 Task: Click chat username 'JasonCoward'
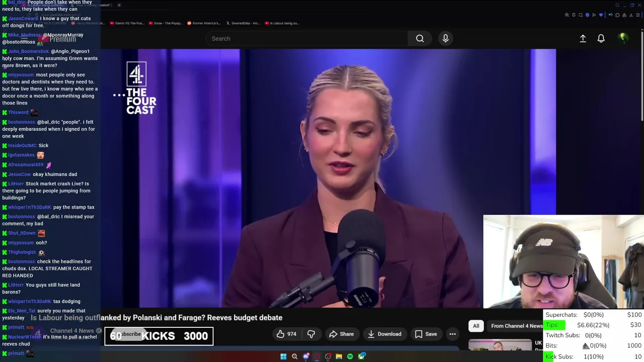tap(23, 19)
